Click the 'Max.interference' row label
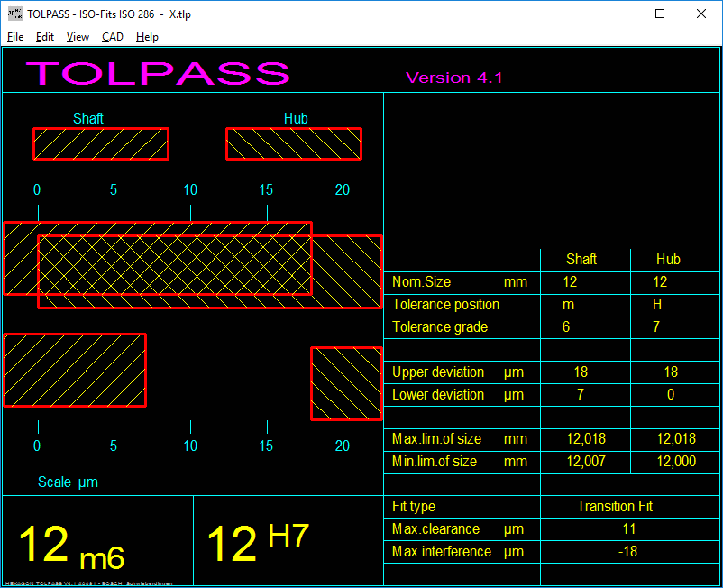The image size is (723, 588). coord(441,552)
